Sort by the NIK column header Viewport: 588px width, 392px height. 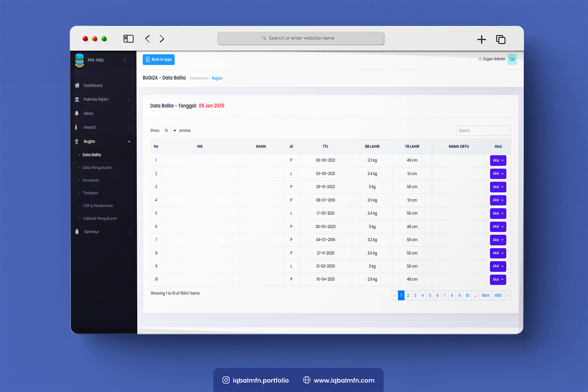[x=200, y=146]
